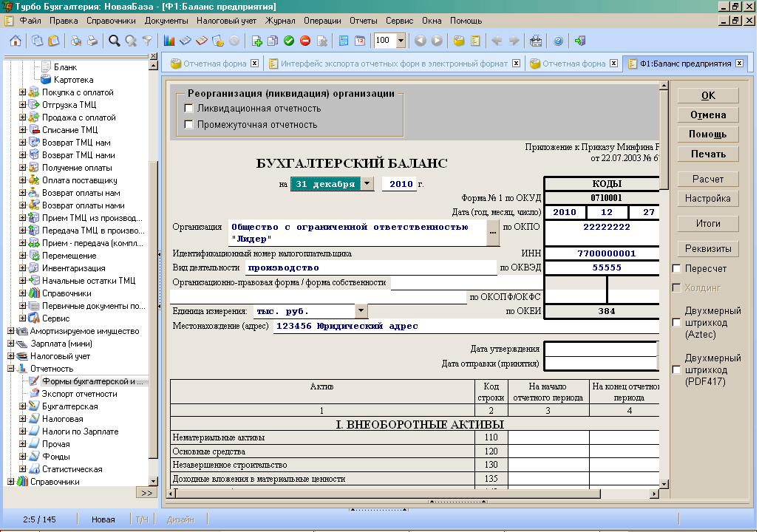Check the Промежуточная отчетность checkbox

coord(188,124)
